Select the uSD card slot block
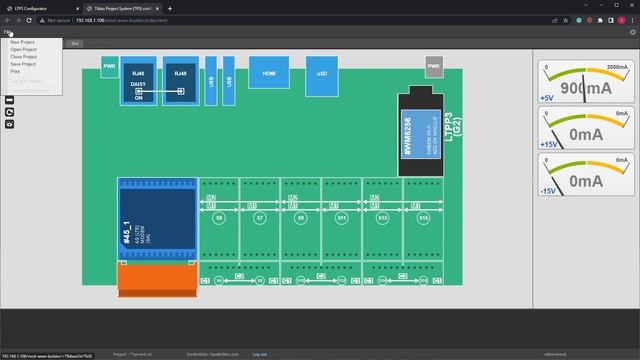640x360 pixels. (x=322, y=76)
